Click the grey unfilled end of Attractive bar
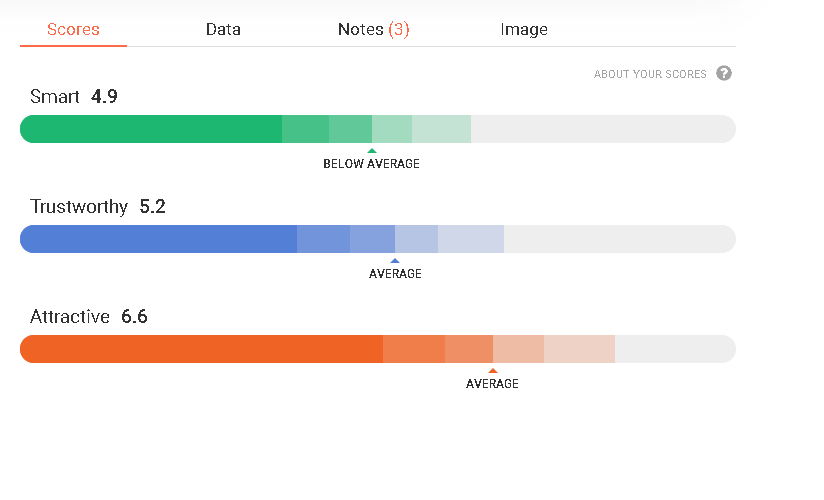 pos(675,349)
